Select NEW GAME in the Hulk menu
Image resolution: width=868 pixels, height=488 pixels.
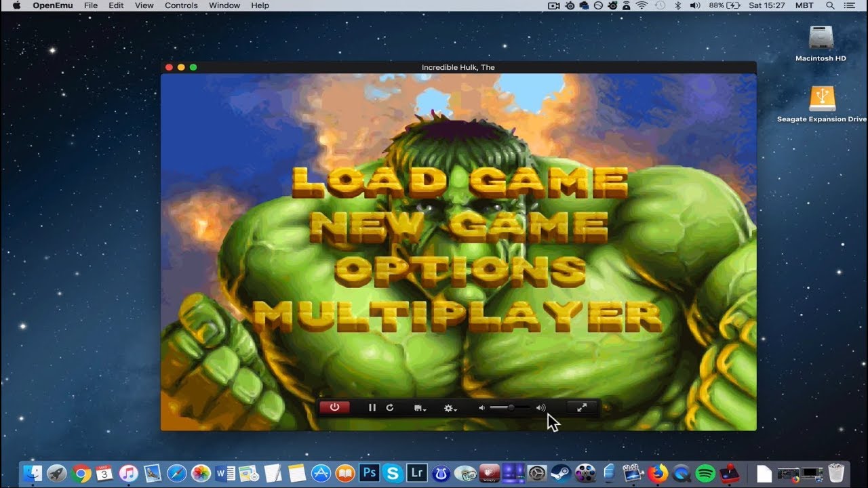tap(459, 226)
